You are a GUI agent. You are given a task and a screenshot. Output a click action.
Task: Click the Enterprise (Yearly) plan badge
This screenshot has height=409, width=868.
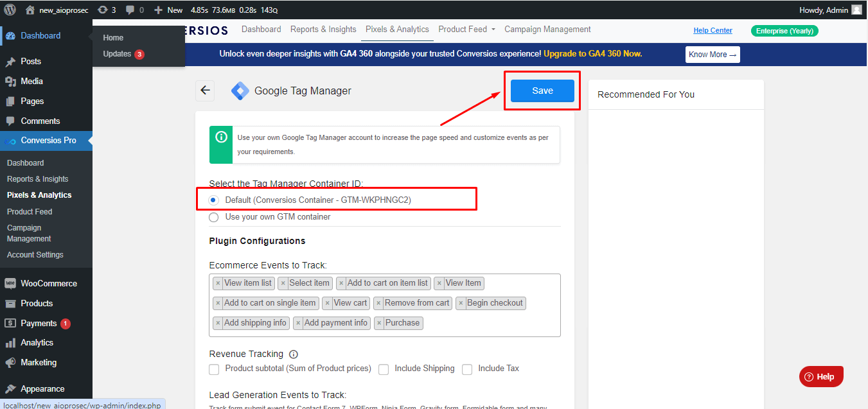pyautogui.click(x=784, y=31)
